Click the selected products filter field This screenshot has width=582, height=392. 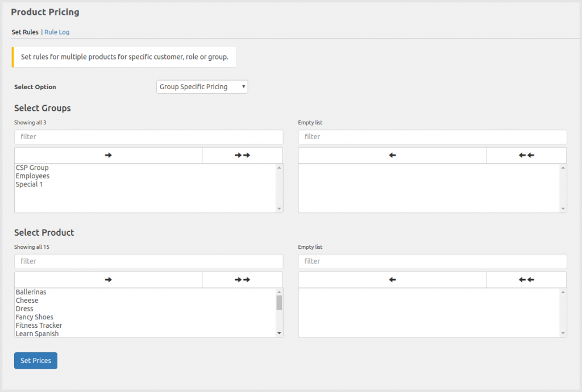click(432, 261)
